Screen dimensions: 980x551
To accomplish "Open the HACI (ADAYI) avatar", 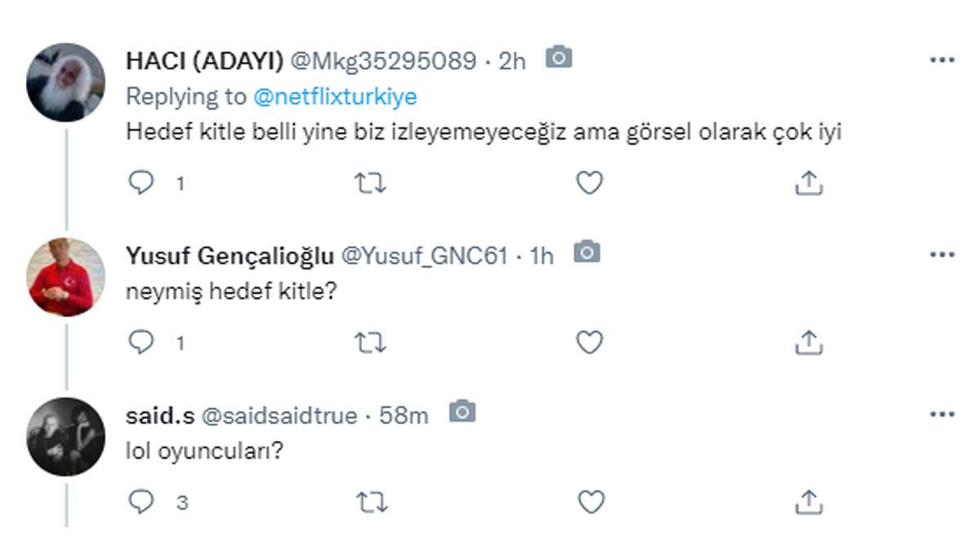I will coord(65,82).
